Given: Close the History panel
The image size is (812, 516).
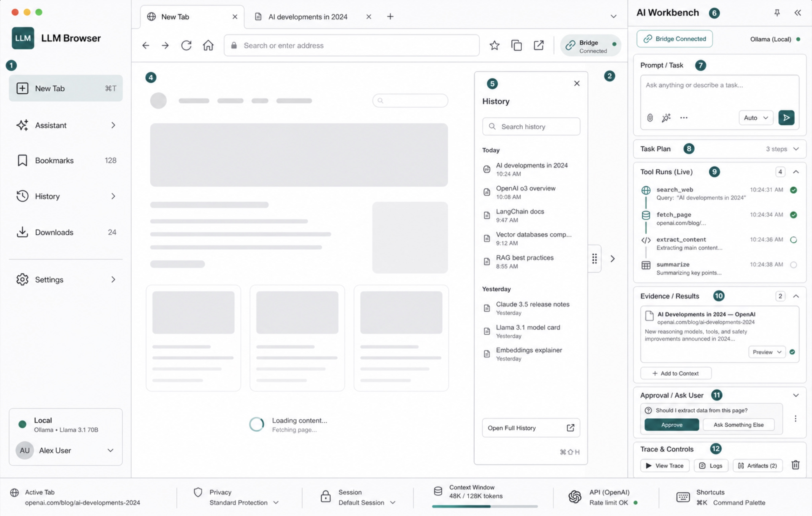Looking at the screenshot, I should pyautogui.click(x=577, y=83).
